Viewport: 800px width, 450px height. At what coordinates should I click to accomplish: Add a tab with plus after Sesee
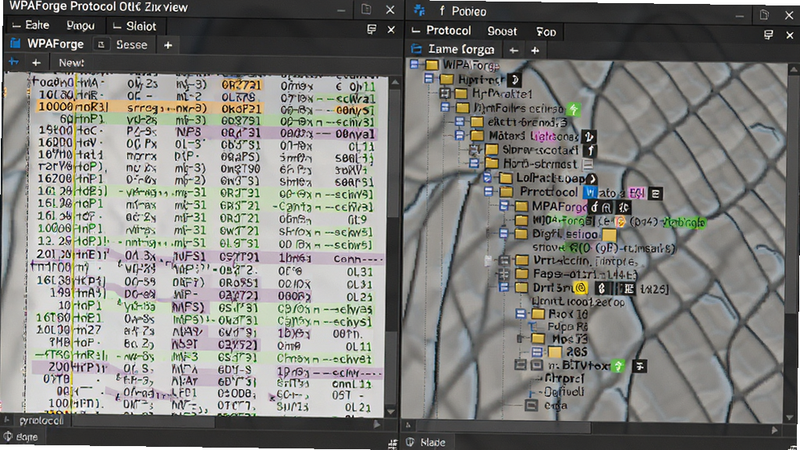168,45
